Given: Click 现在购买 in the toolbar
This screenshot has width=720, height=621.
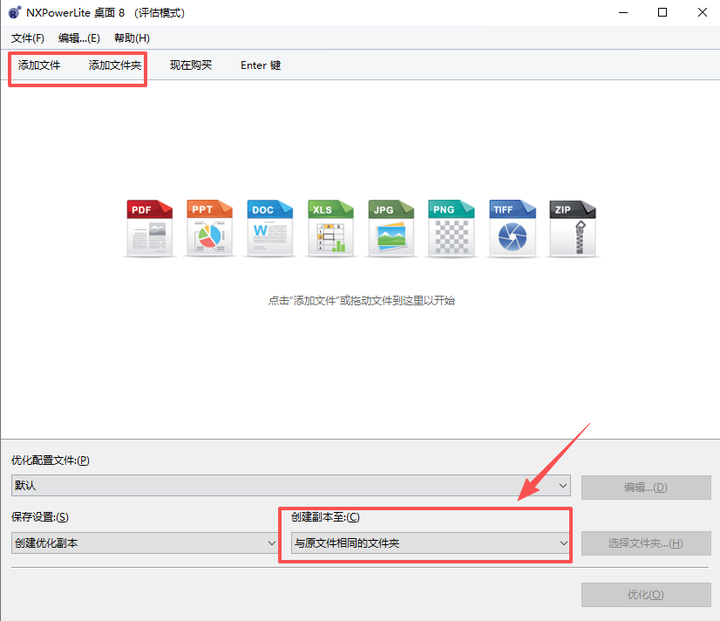Looking at the screenshot, I should coord(191,65).
